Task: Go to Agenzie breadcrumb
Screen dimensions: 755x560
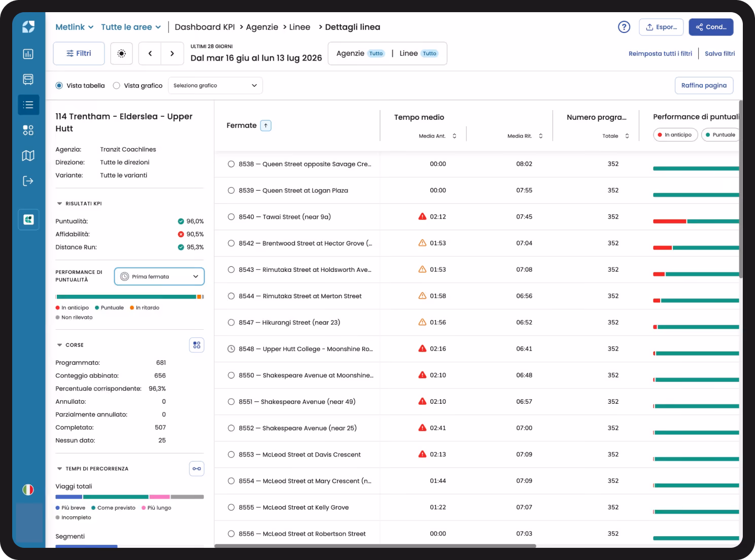Action: 262,27
